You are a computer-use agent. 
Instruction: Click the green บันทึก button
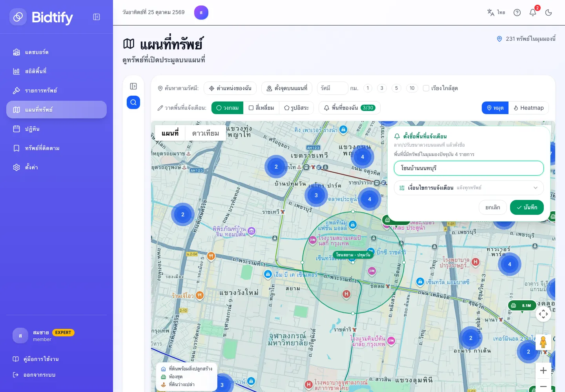pos(527,207)
